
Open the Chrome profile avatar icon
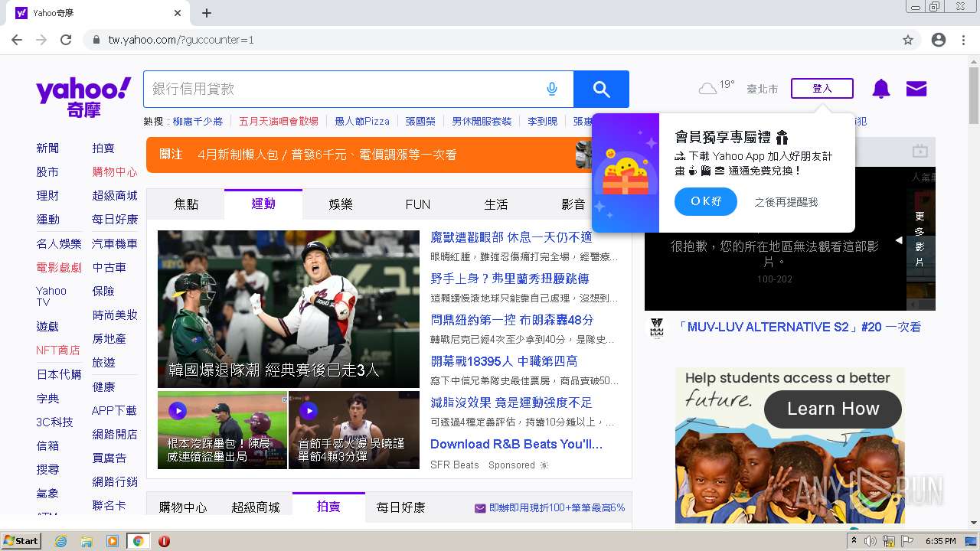939,40
